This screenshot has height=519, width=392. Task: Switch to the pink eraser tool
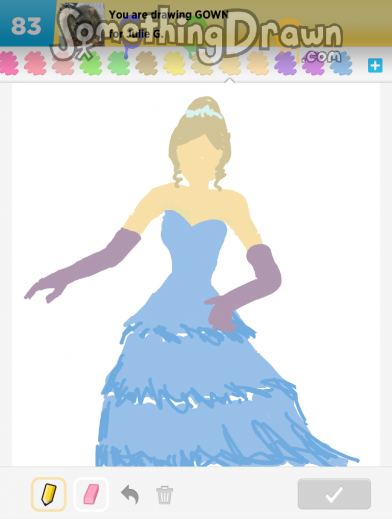[x=91, y=494]
